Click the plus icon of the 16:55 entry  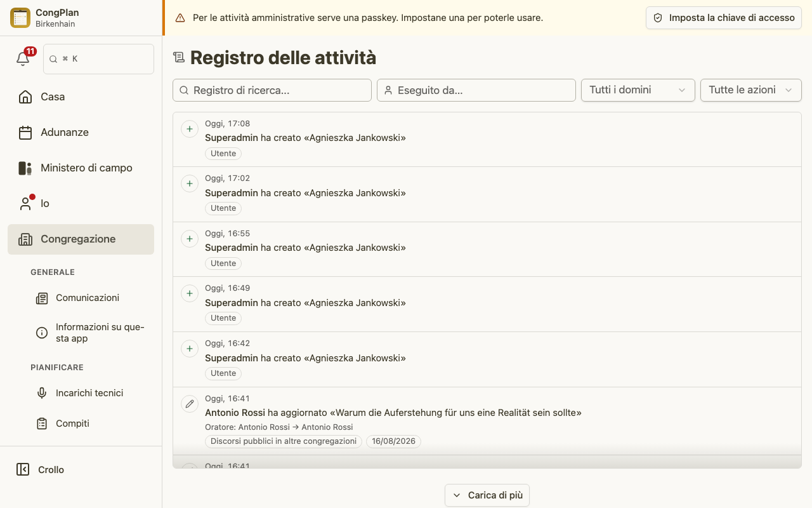pos(190,239)
